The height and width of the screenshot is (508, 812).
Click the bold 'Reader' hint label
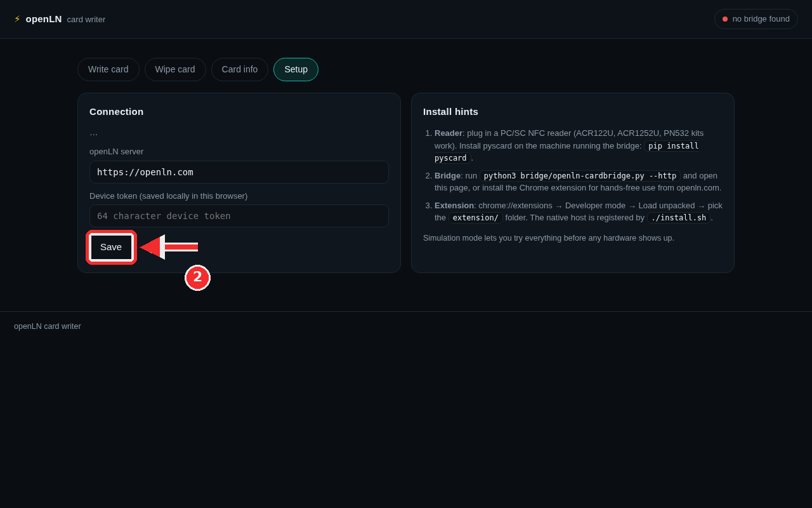(x=449, y=133)
